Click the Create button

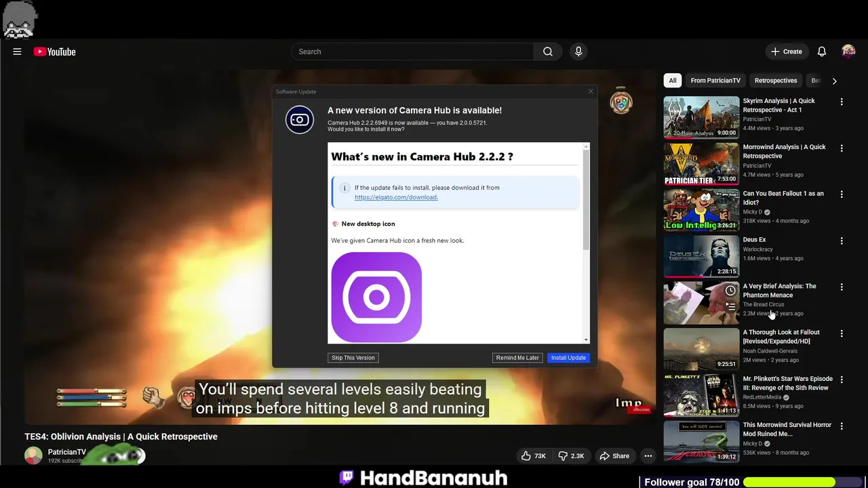(x=787, y=52)
